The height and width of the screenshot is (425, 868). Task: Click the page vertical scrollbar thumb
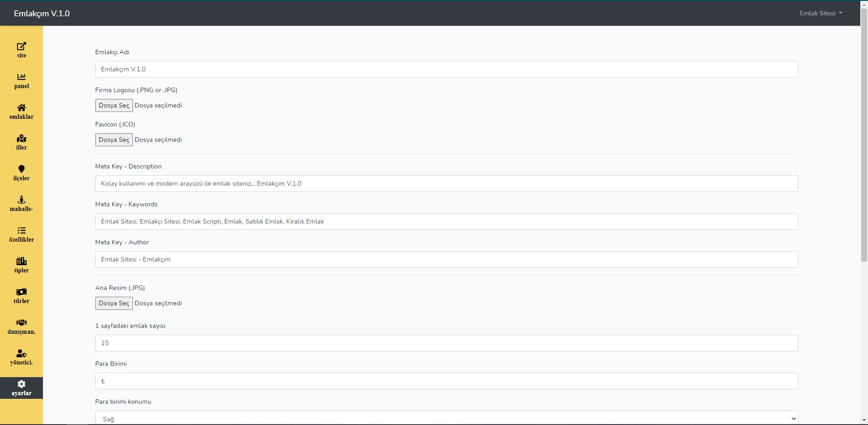tap(864, 135)
